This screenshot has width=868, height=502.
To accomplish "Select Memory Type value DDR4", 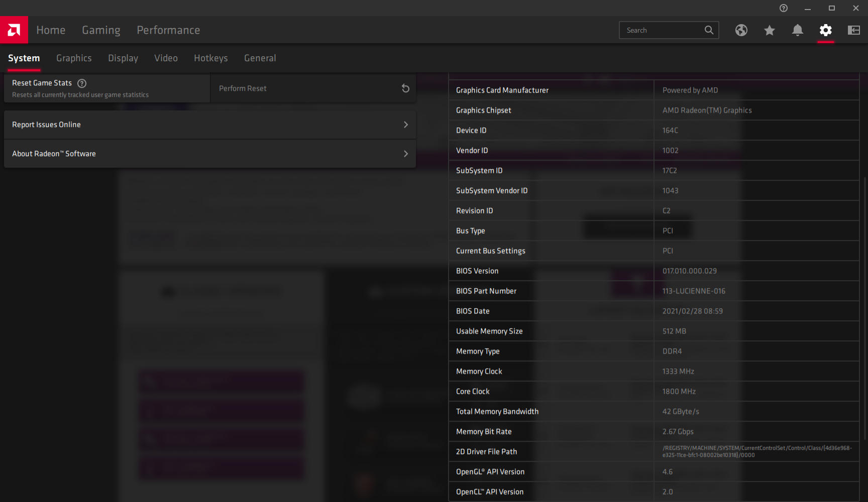I will (672, 351).
